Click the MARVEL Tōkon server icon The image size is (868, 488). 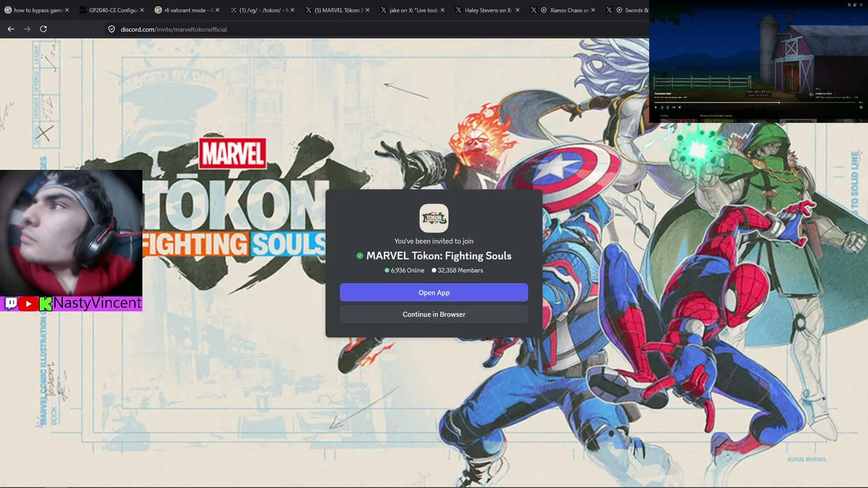pyautogui.click(x=434, y=218)
